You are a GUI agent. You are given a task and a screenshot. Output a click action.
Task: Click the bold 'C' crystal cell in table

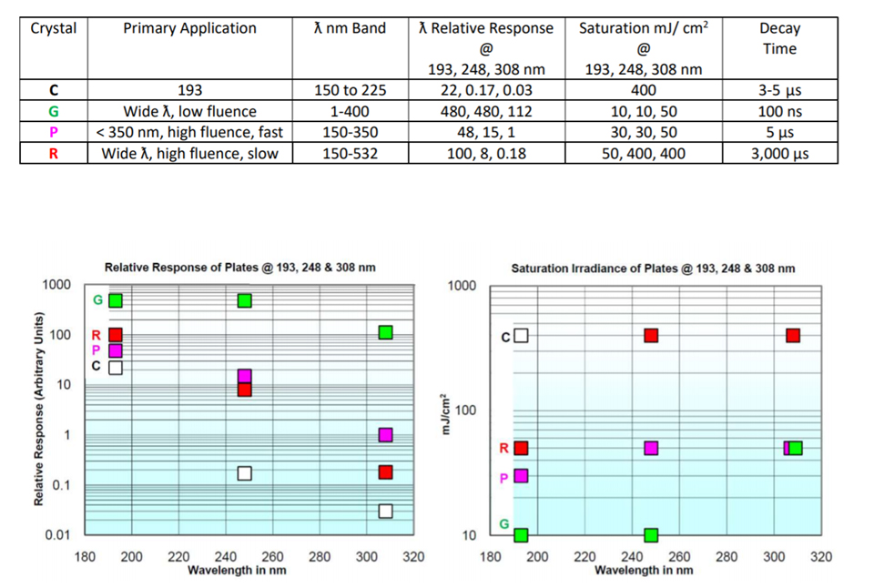coord(54,90)
